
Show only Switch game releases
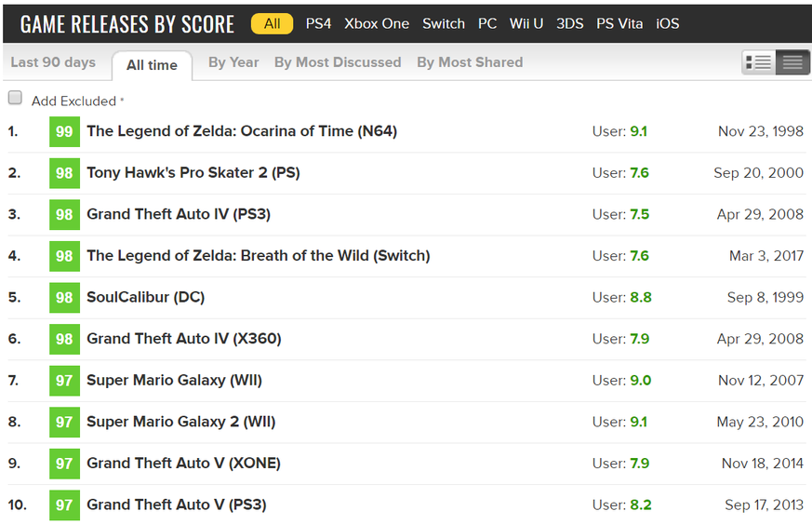(x=443, y=23)
